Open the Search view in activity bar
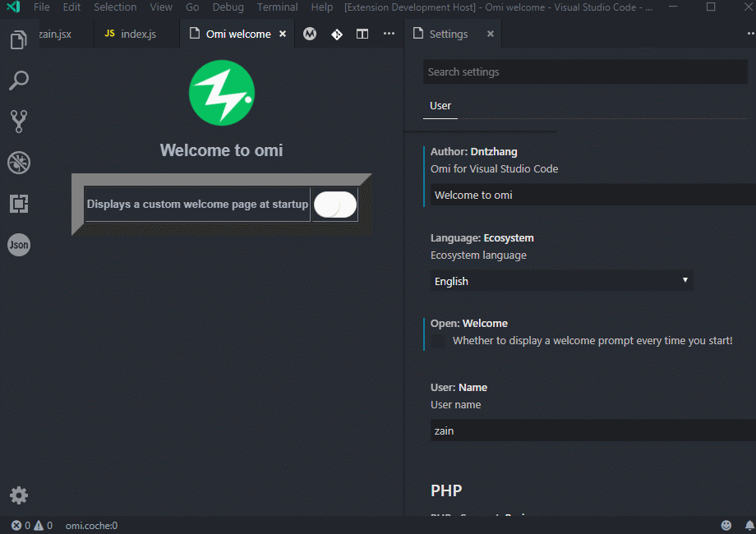This screenshot has width=756, height=534. pyautogui.click(x=19, y=81)
